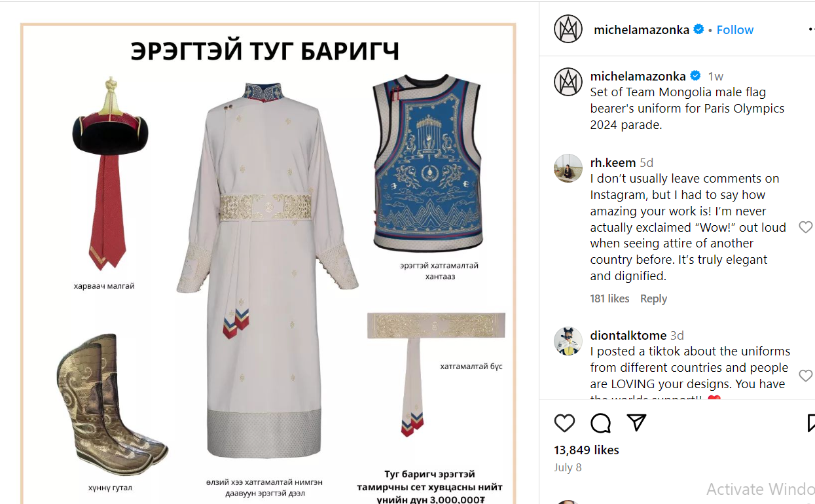Open more options menu in post header
The width and height of the screenshot is (815, 504).
[811, 29]
